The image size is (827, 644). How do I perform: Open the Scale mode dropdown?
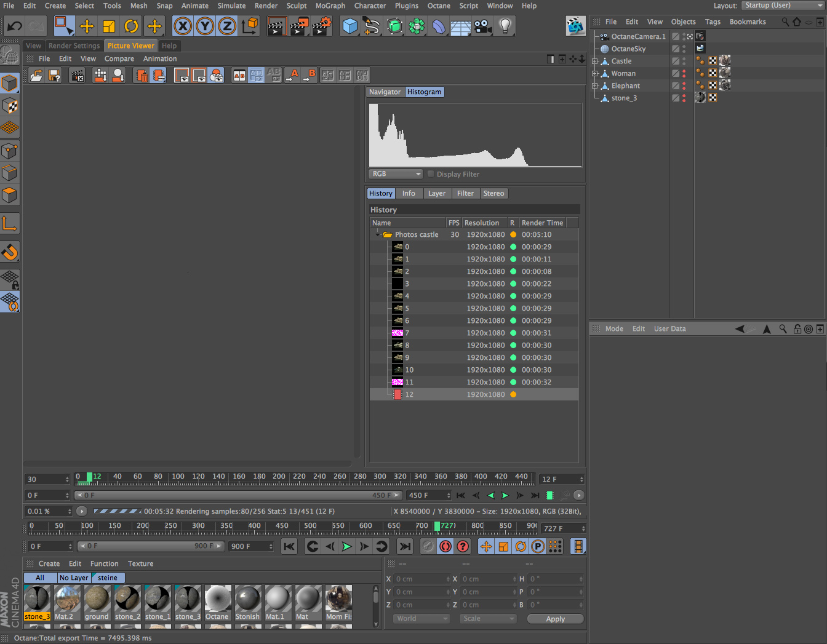[x=488, y=619]
